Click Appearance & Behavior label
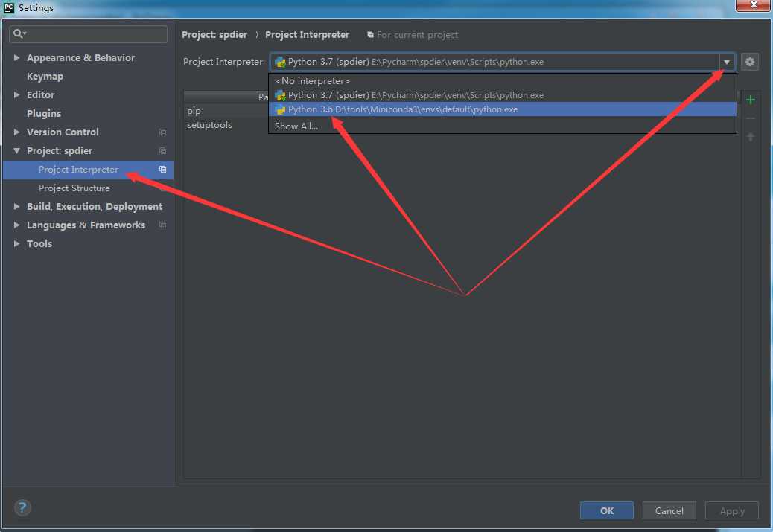Image resolution: width=773 pixels, height=532 pixels. pyautogui.click(x=81, y=57)
